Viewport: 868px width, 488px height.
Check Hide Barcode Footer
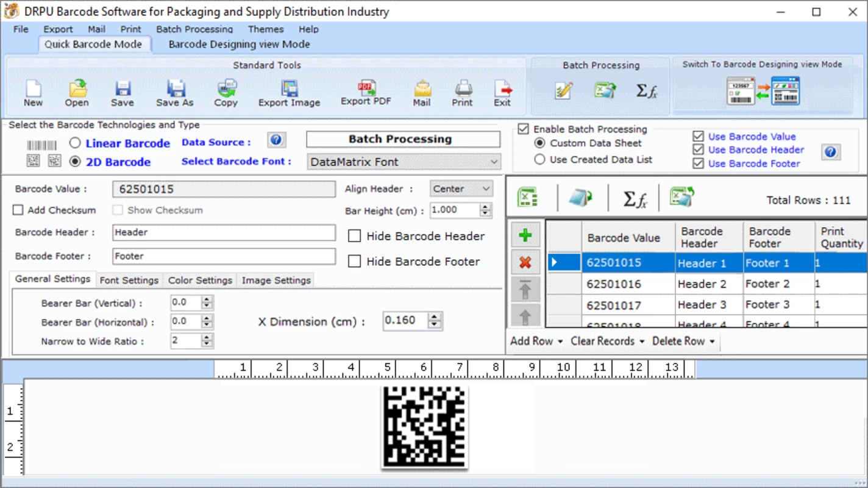[354, 261]
